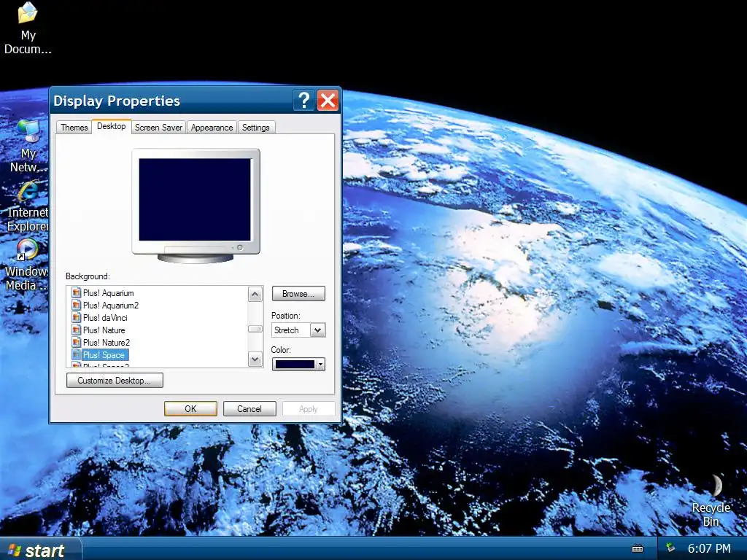The image size is (747, 560).
Task: Select "Plus! Space" in background list
Action: coord(104,355)
